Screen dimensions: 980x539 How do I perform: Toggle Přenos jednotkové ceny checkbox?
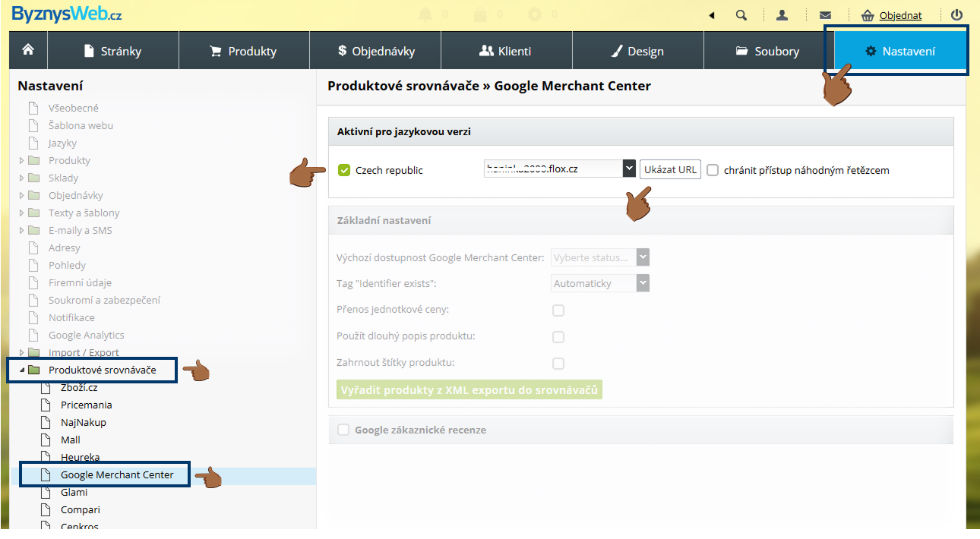[x=558, y=310]
